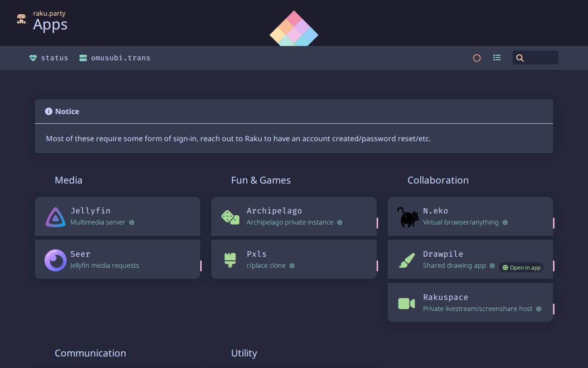This screenshot has width=588, height=368.
Task: Click the raku.party avatar logo
Action: (22, 19)
